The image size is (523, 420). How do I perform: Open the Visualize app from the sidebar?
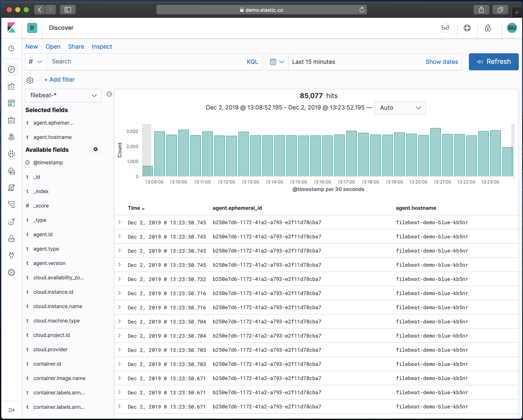click(11, 86)
